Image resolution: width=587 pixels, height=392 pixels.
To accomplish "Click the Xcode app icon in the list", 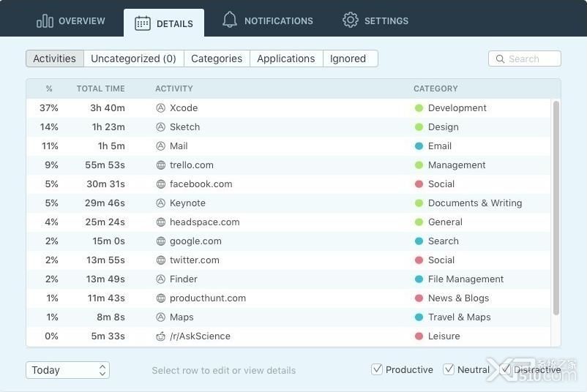I will point(160,108).
